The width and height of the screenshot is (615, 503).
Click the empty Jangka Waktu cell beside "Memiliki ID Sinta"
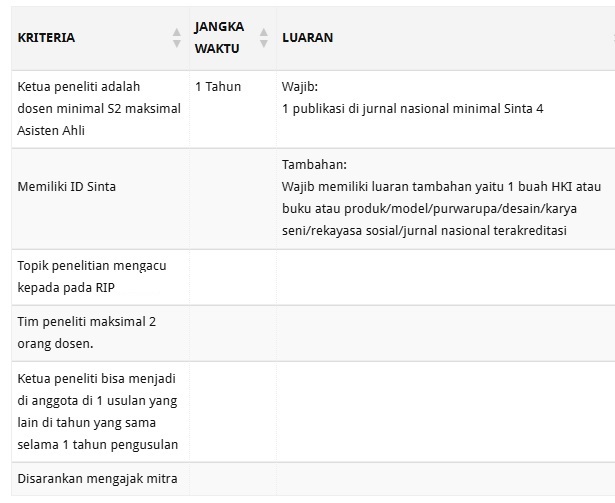click(232, 198)
